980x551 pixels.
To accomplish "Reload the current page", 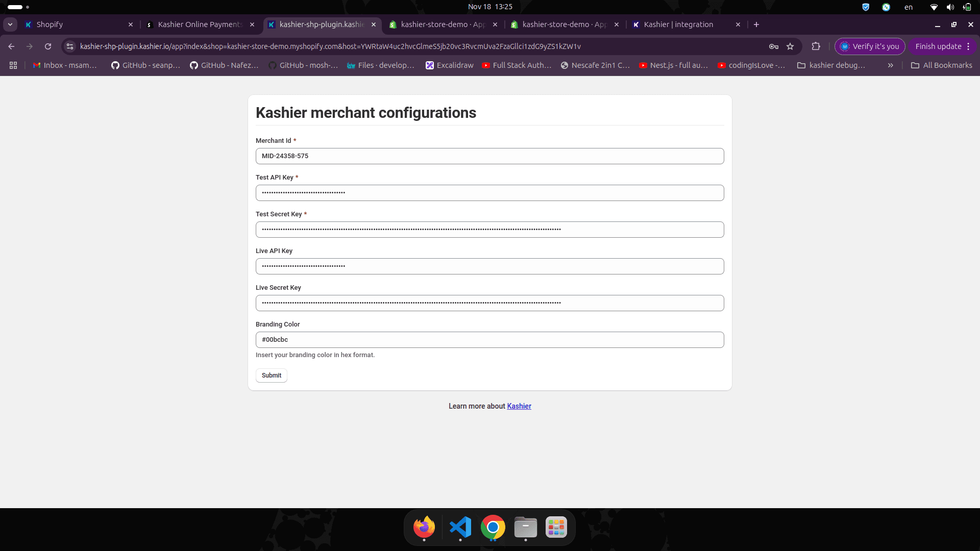I will coord(48,46).
